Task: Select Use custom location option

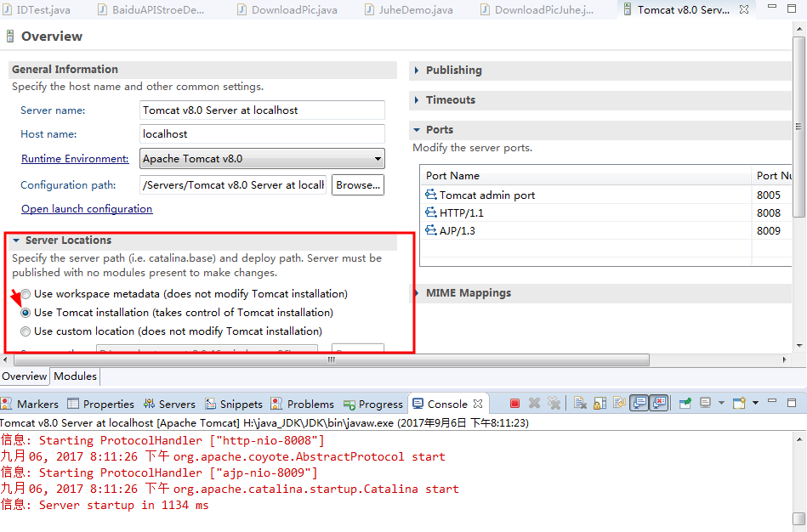Action: point(26,331)
